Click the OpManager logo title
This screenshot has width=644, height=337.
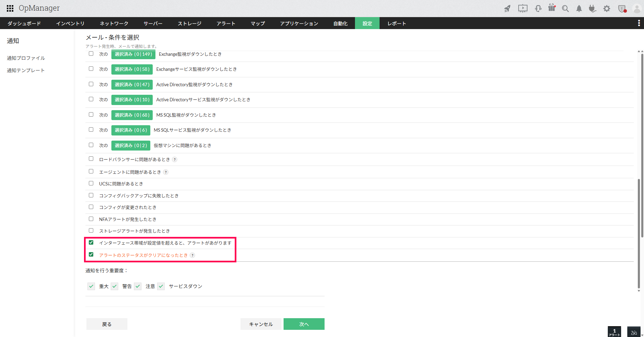39,8
